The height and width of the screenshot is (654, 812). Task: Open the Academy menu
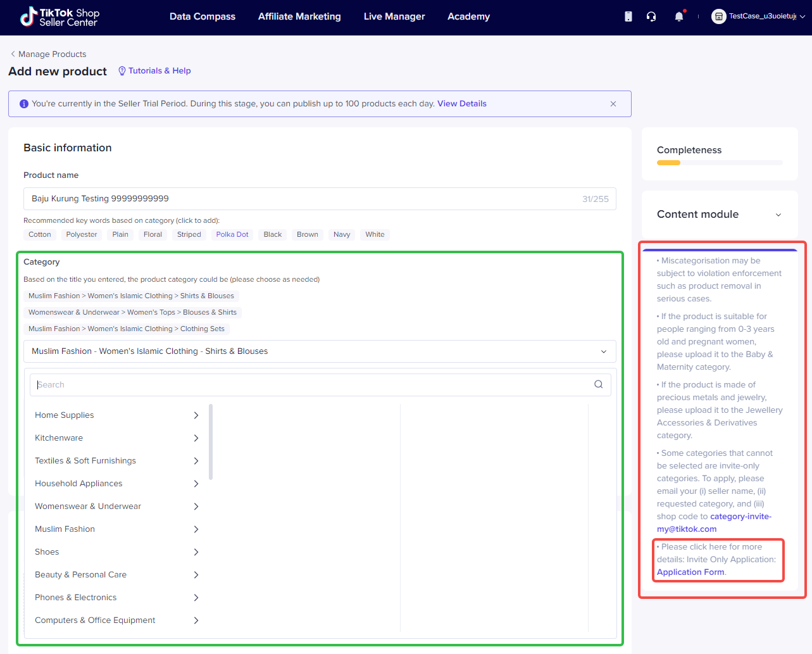(x=468, y=16)
